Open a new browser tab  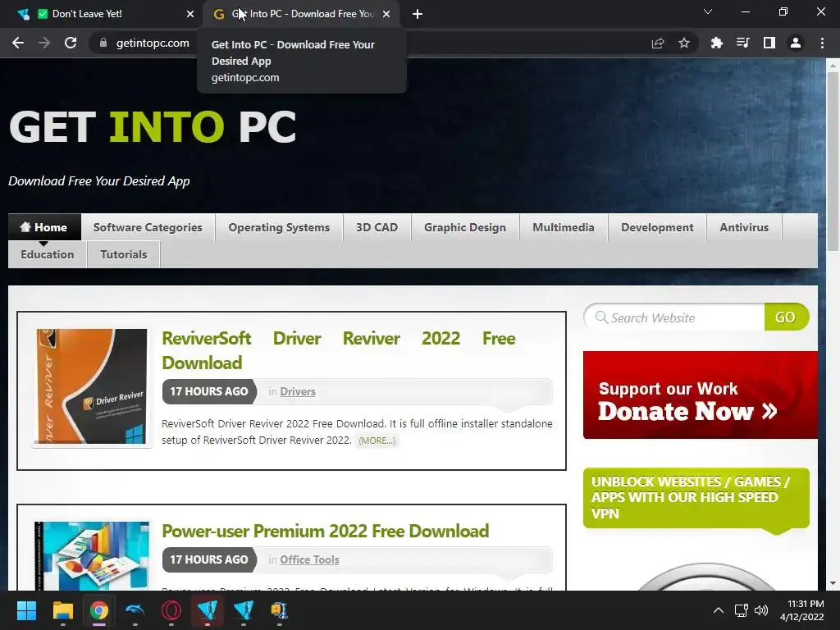(418, 14)
